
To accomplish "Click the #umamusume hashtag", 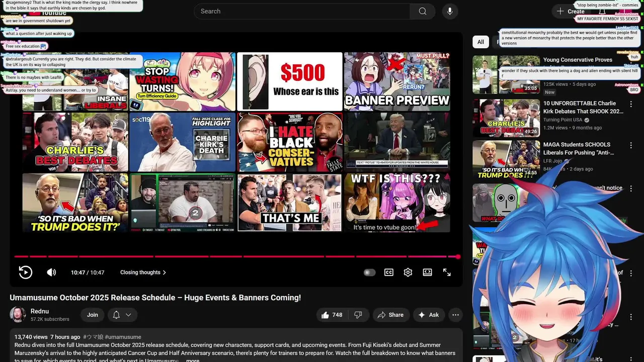I will (x=123, y=337).
